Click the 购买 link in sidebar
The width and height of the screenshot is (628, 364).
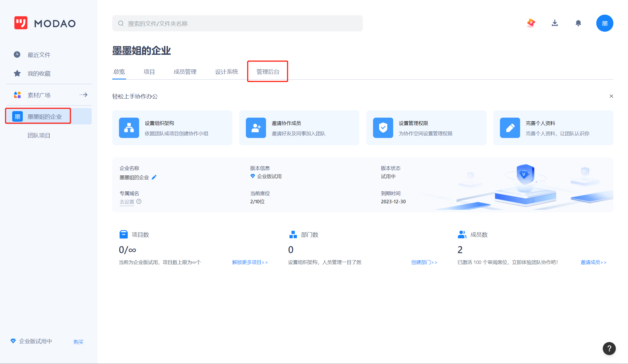[78, 342]
